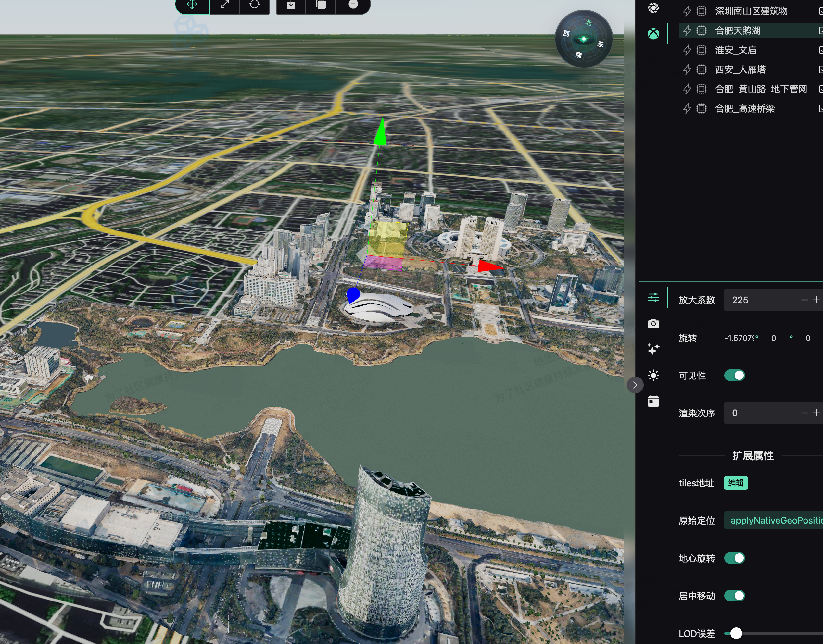The image size is (823, 644).
Task: Increase 渲染次序 with plus stepper
Action: 816,413
